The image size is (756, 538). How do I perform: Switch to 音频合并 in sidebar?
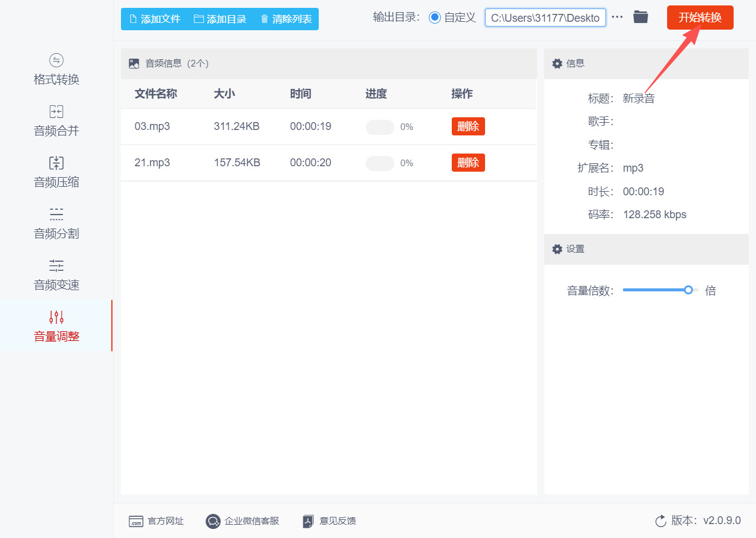[x=56, y=121]
